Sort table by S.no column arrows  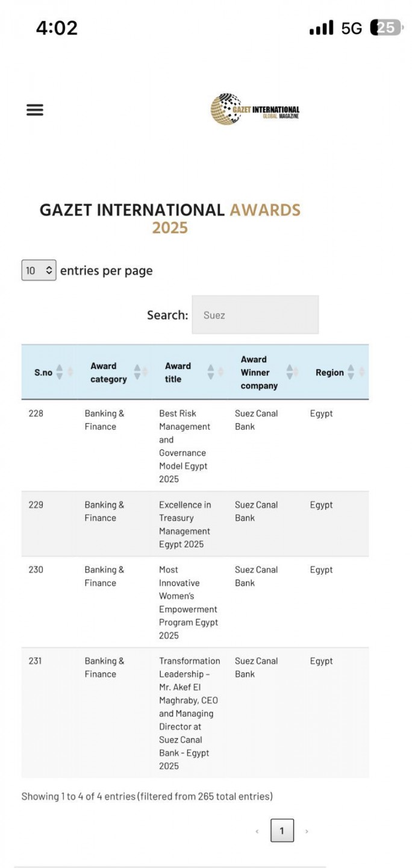pyautogui.click(x=60, y=373)
